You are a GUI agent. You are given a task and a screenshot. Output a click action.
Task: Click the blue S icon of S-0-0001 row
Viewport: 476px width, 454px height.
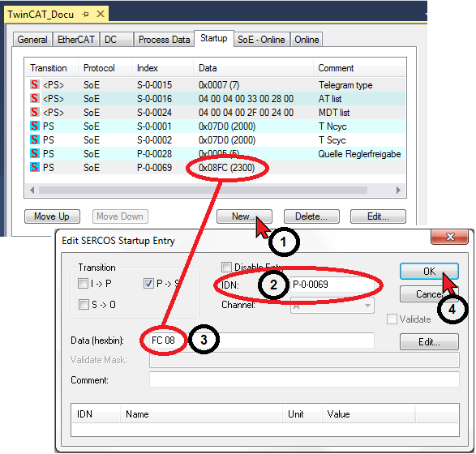click(35, 126)
